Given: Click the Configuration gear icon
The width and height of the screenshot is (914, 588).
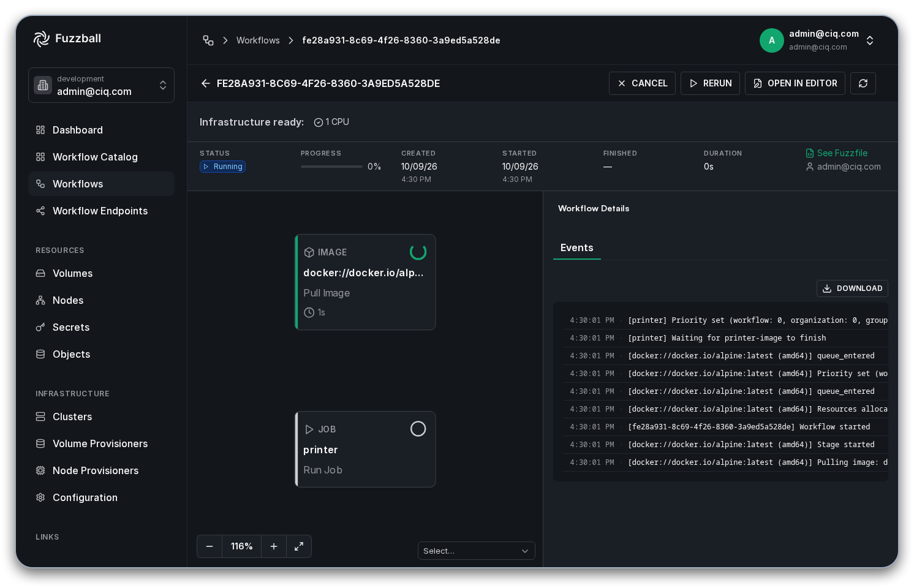Looking at the screenshot, I should tap(40, 497).
